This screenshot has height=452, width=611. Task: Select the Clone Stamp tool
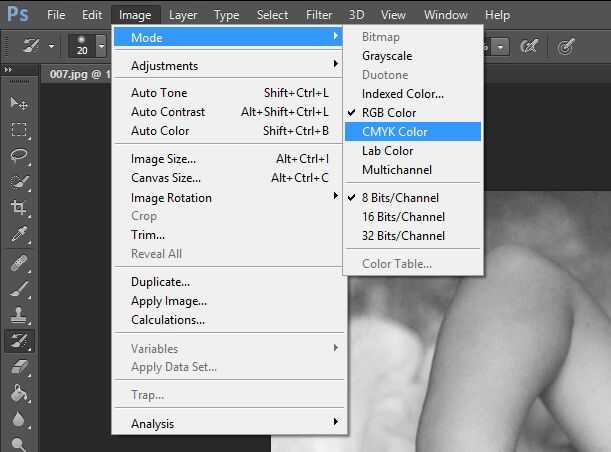[18, 315]
